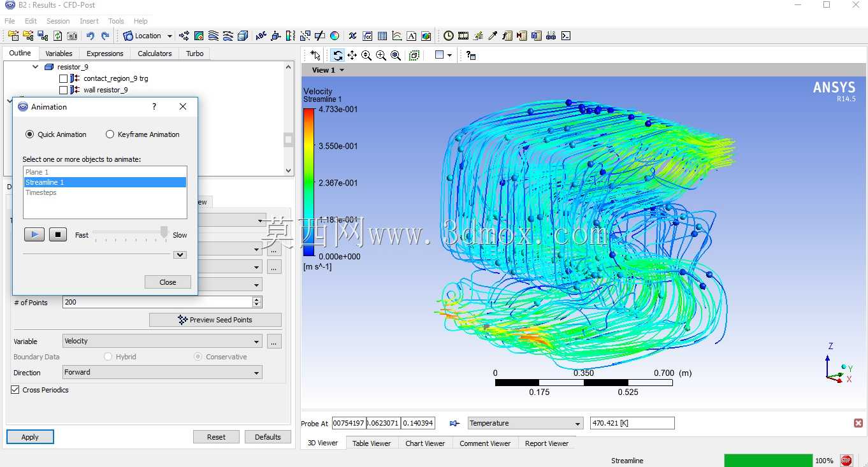Switch to the Expressions tab
Screen dimensions: 868x467
(x=105, y=54)
